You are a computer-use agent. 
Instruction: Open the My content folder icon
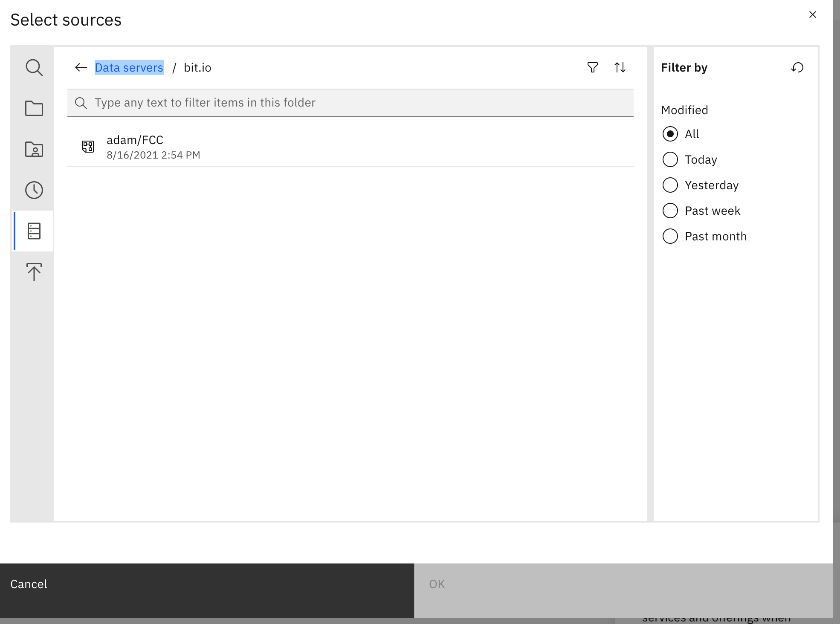[34, 149]
